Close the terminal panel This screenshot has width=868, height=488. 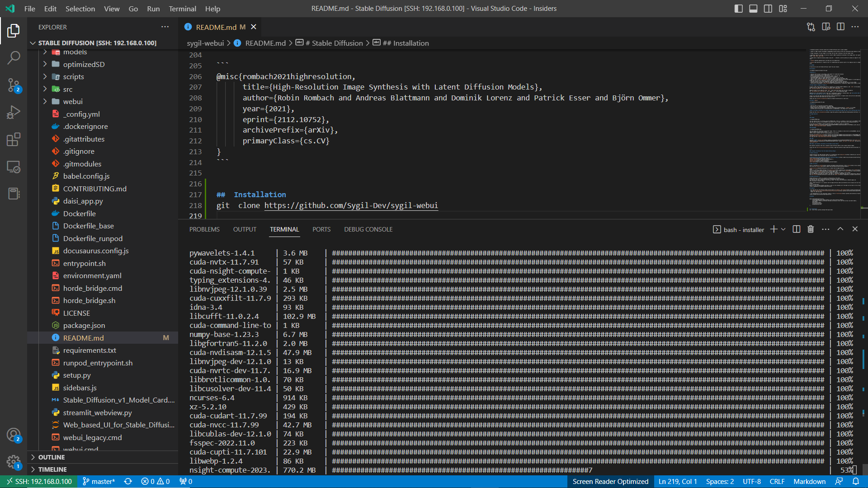click(x=855, y=229)
